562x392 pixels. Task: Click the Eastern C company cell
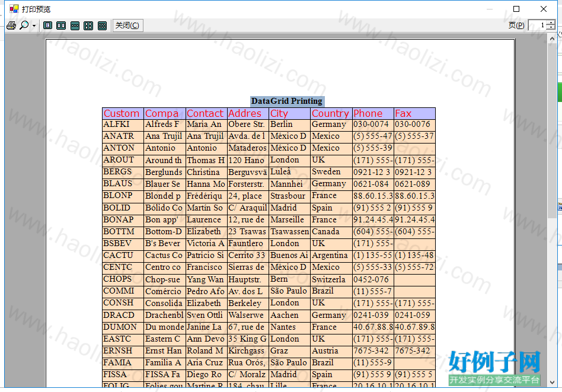click(x=165, y=339)
